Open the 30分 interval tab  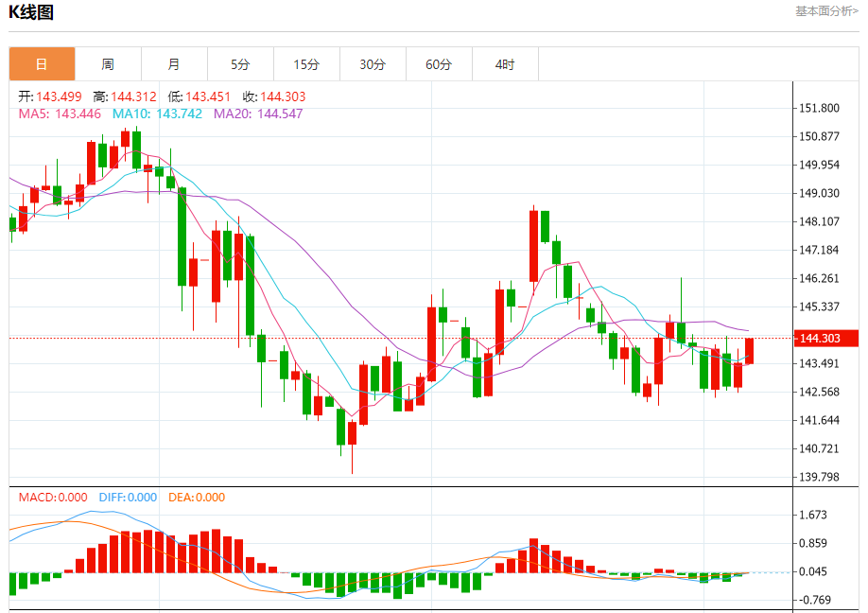pos(373,64)
